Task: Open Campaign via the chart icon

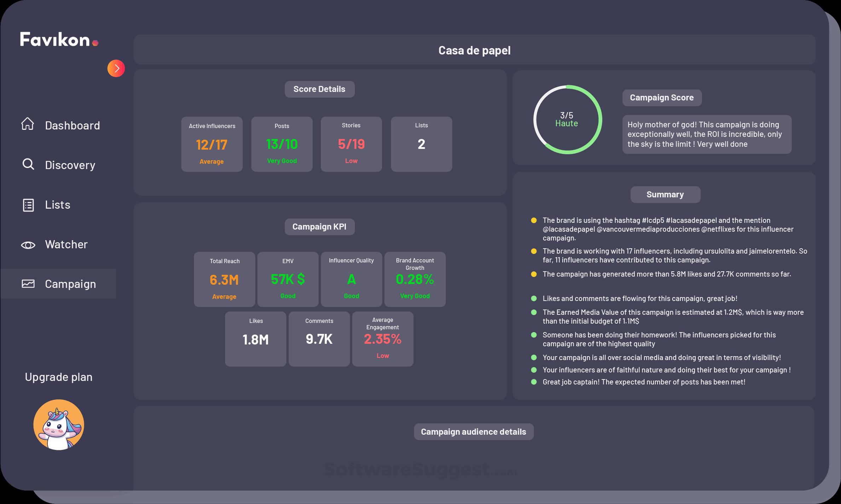Action: [28, 283]
